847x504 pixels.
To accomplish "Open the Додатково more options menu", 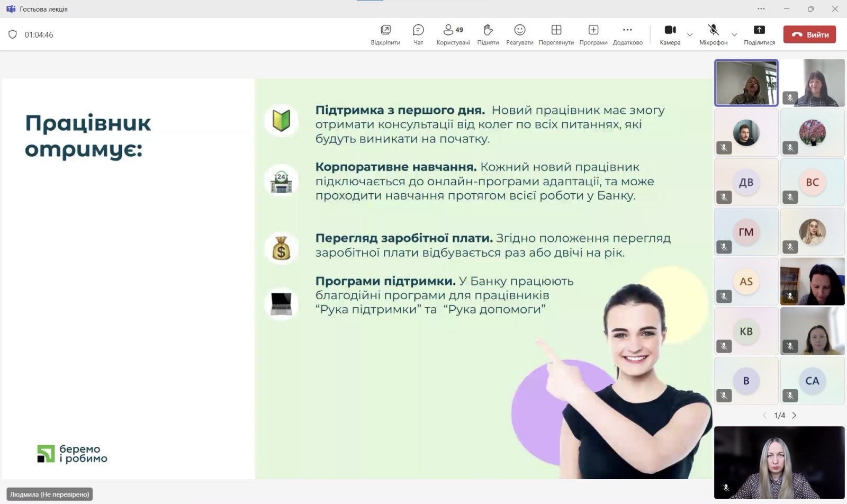I will pyautogui.click(x=627, y=34).
